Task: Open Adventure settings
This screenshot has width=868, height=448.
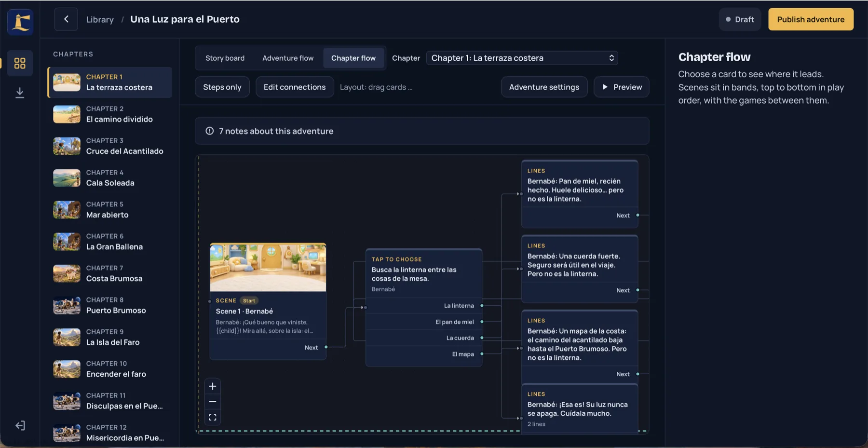Action: pos(544,87)
